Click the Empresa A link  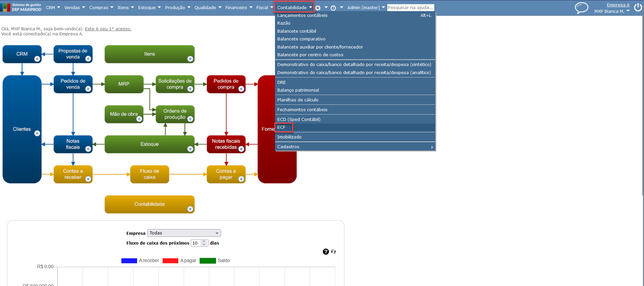pos(618,5)
